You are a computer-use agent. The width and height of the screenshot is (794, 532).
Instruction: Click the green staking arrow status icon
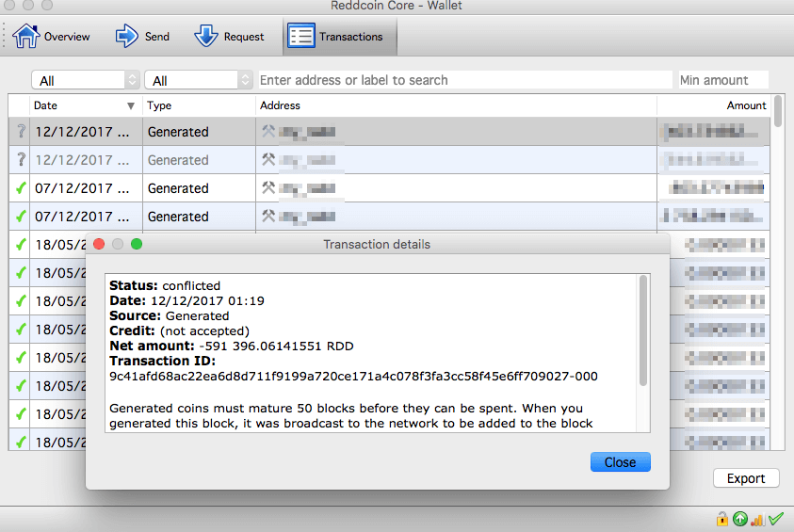tap(739, 519)
